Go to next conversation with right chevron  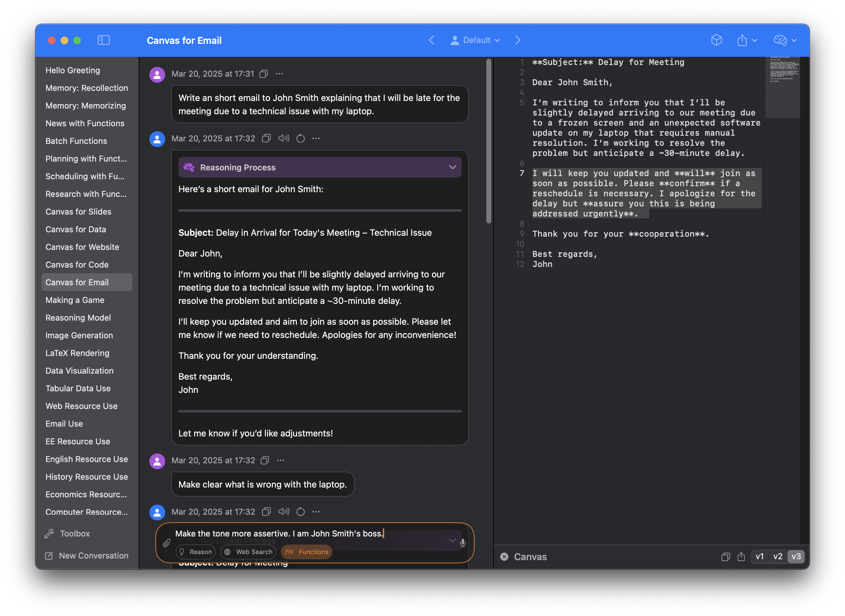click(x=518, y=40)
